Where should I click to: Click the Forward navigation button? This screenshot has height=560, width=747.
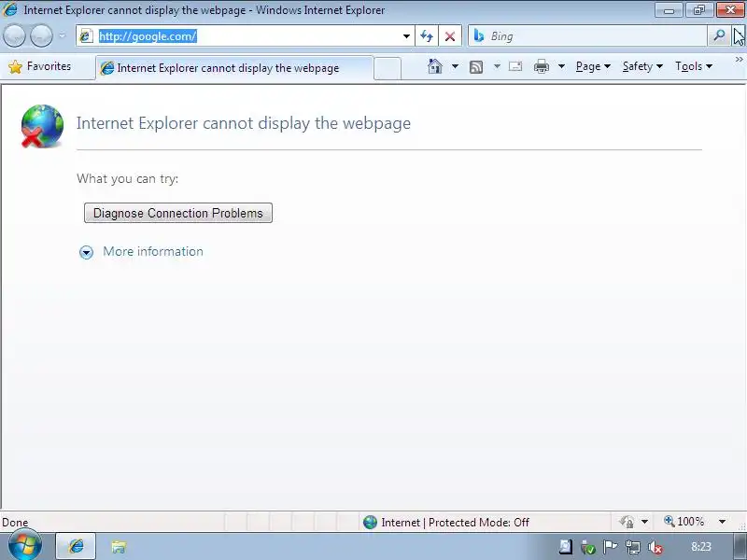point(41,35)
